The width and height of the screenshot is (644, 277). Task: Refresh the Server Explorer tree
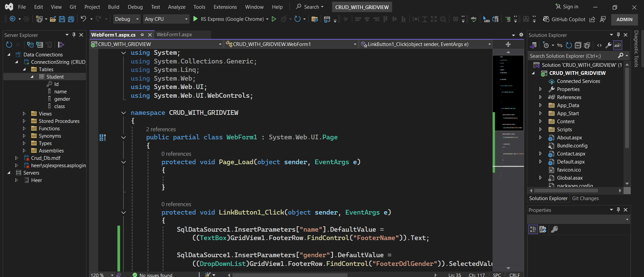pos(9,45)
